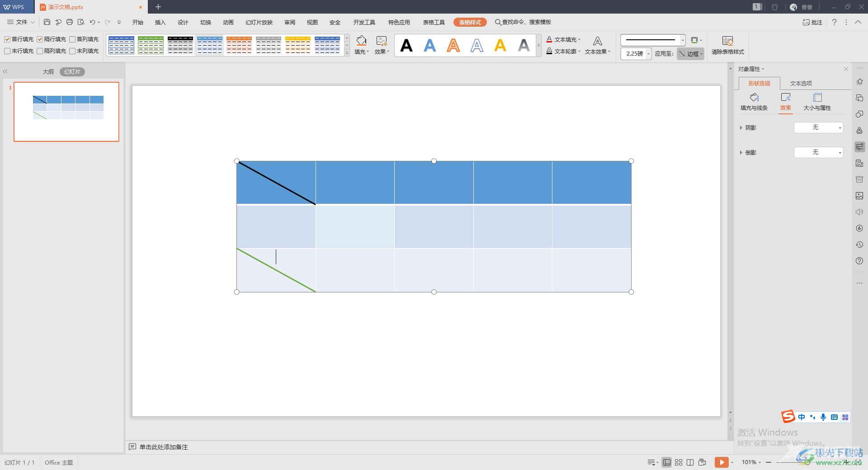The height and width of the screenshot is (470, 868).
Task: Switch to slide sorter view icon
Action: 679,462
